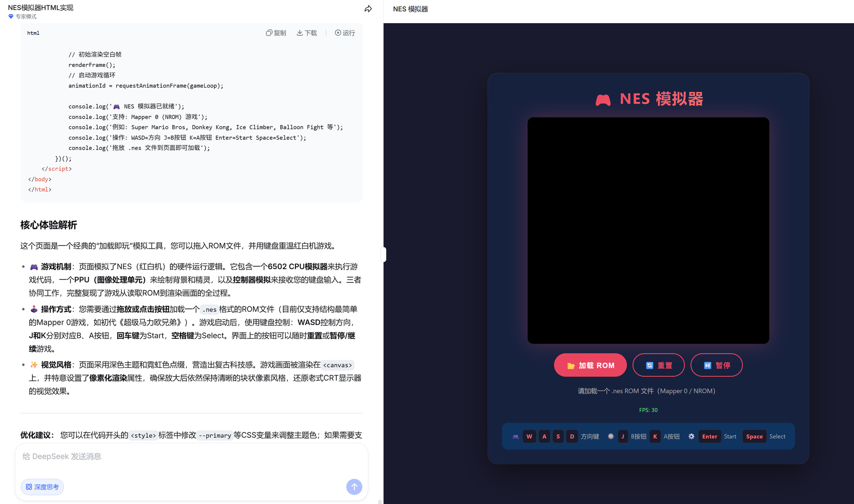Click the panel divider collapse handle
This screenshot has width=854, height=504.
[x=383, y=254]
